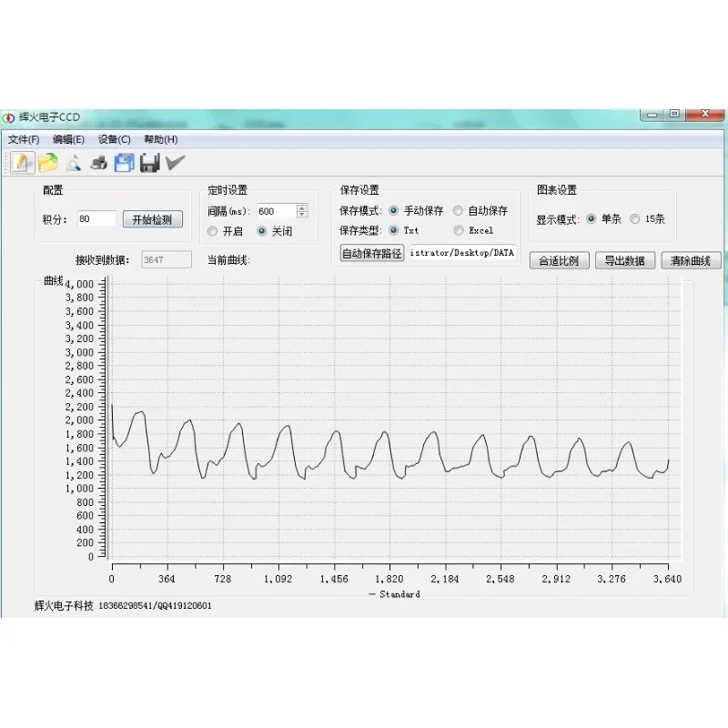Click the blue save-all disk icon
The height and width of the screenshot is (728, 728).
click(x=124, y=163)
